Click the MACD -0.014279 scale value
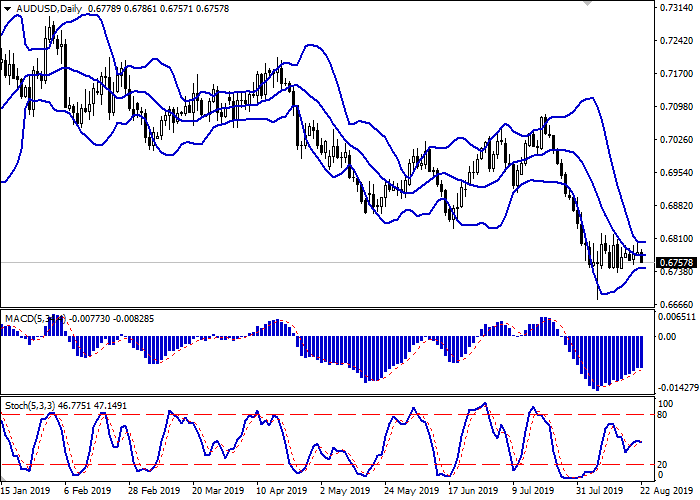Viewport: 700px width, 500px height. 673,387
